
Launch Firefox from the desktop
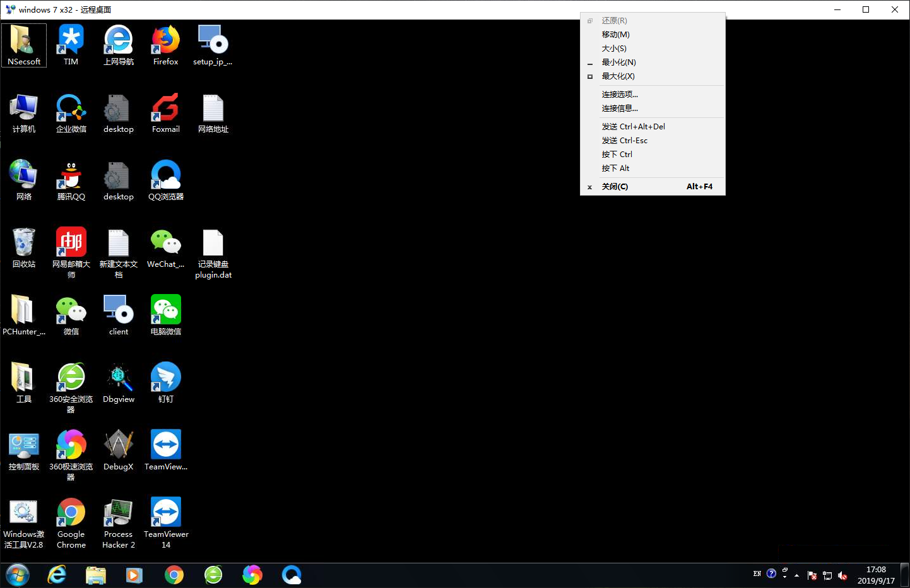tap(166, 45)
